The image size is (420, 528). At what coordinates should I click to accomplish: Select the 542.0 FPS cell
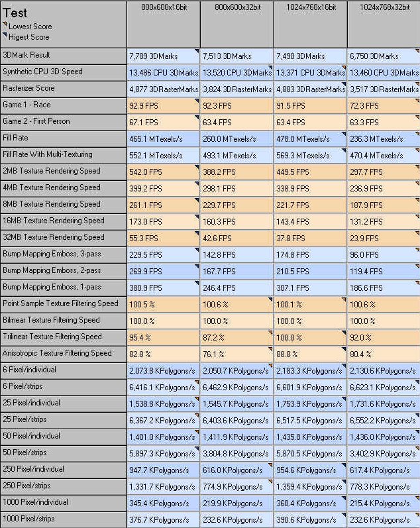pos(164,172)
